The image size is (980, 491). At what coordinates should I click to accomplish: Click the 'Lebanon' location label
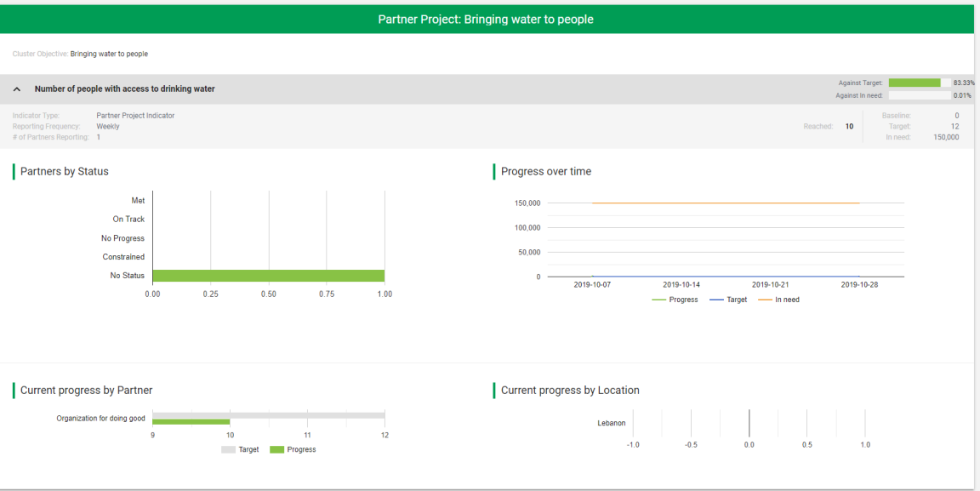click(612, 424)
